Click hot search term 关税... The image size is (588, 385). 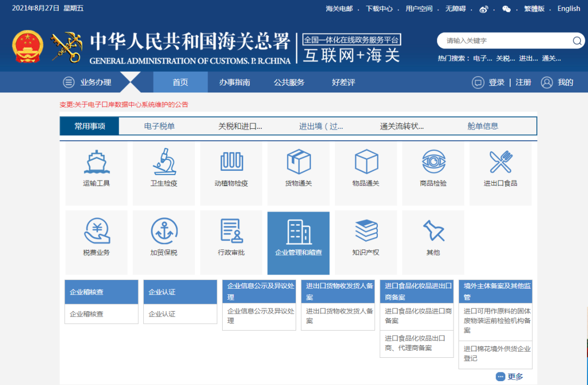click(505, 58)
